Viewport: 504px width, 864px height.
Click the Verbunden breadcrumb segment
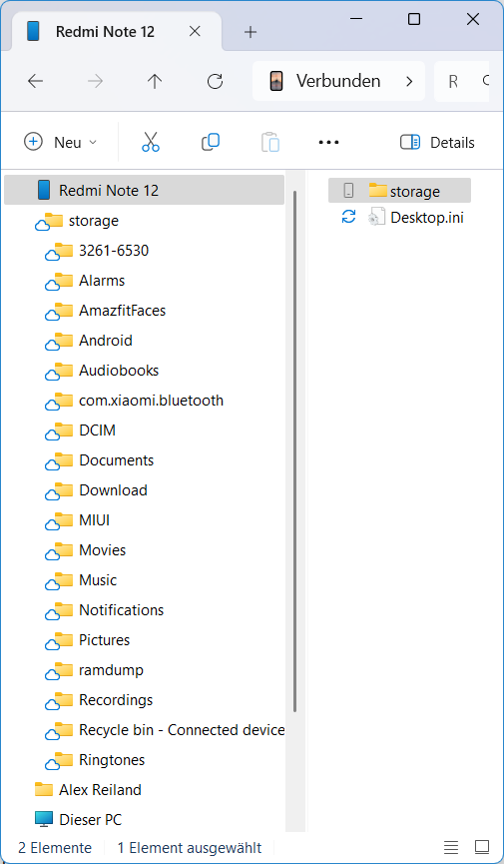[x=338, y=81]
